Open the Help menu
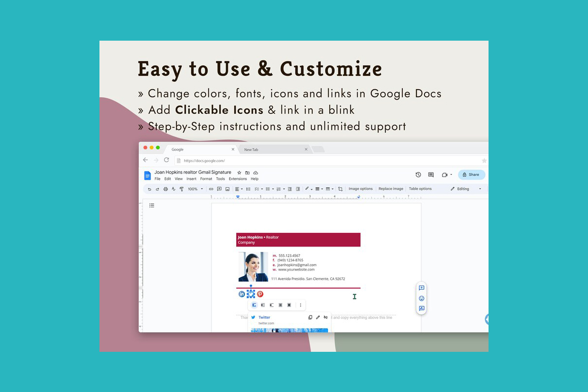The height and width of the screenshot is (392, 588). coord(255,179)
